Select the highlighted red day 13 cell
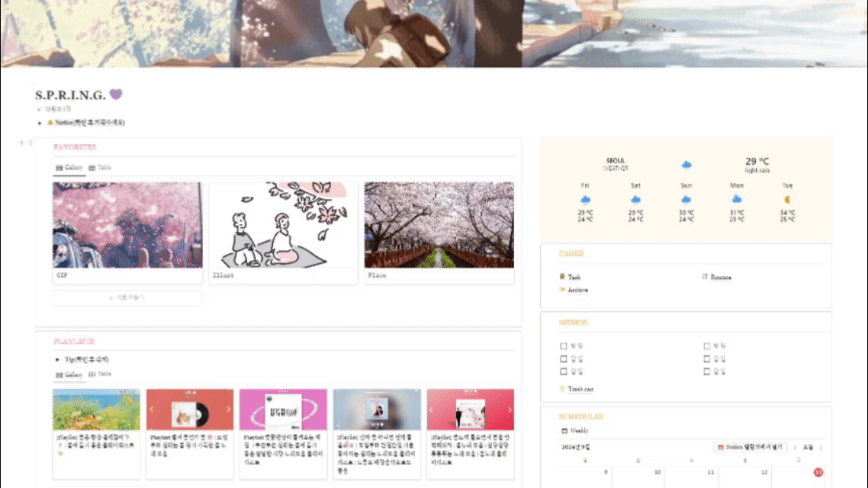The height and width of the screenshot is (488, 868). click(x=799, y=477)
